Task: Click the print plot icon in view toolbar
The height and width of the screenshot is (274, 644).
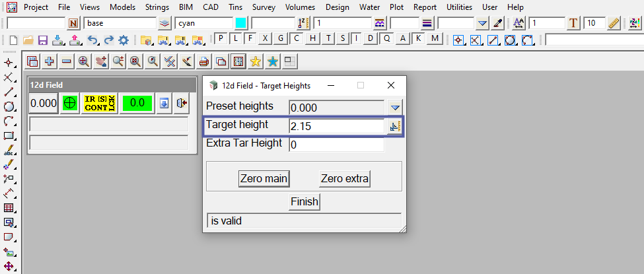Action: [x=204, y=61]
